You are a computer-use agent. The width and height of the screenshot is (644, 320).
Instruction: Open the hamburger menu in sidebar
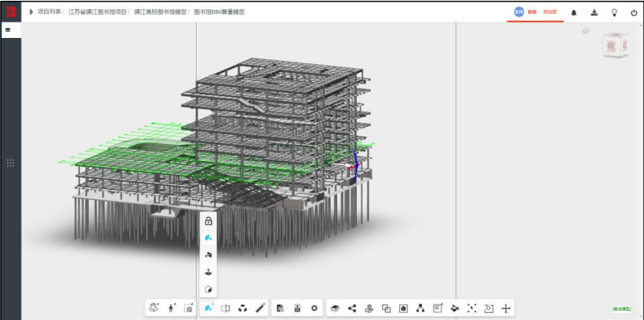tap(8, 30)
